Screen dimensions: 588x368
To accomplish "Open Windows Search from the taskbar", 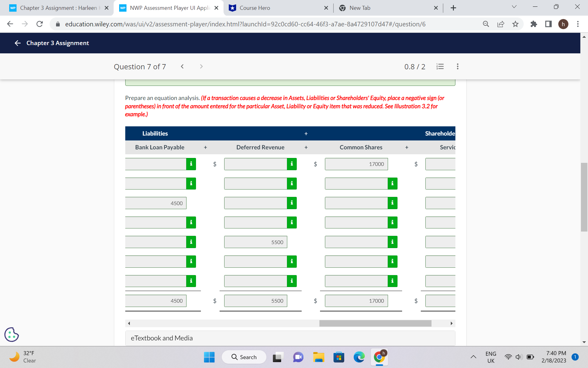I will pyautogui.click(x=244, y=357).
